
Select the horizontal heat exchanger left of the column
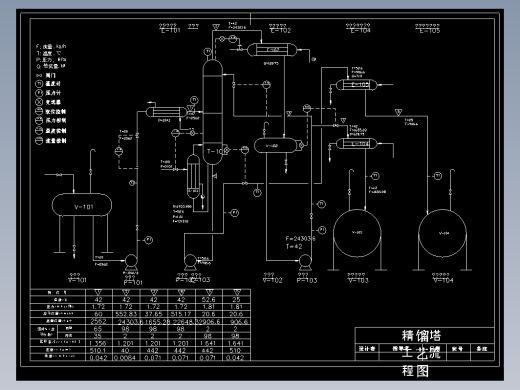pos(166,112)
